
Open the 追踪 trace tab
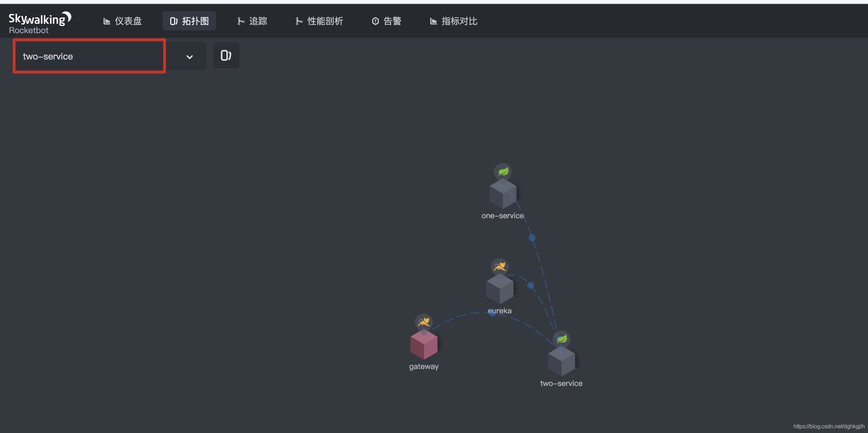pos(252,21)
